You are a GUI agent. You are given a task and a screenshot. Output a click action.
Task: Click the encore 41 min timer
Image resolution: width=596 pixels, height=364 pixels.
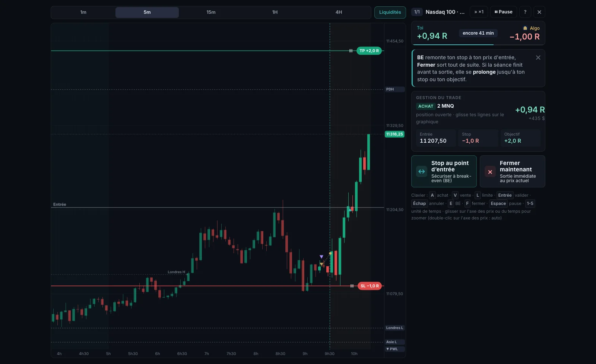[x=478, y=33]
